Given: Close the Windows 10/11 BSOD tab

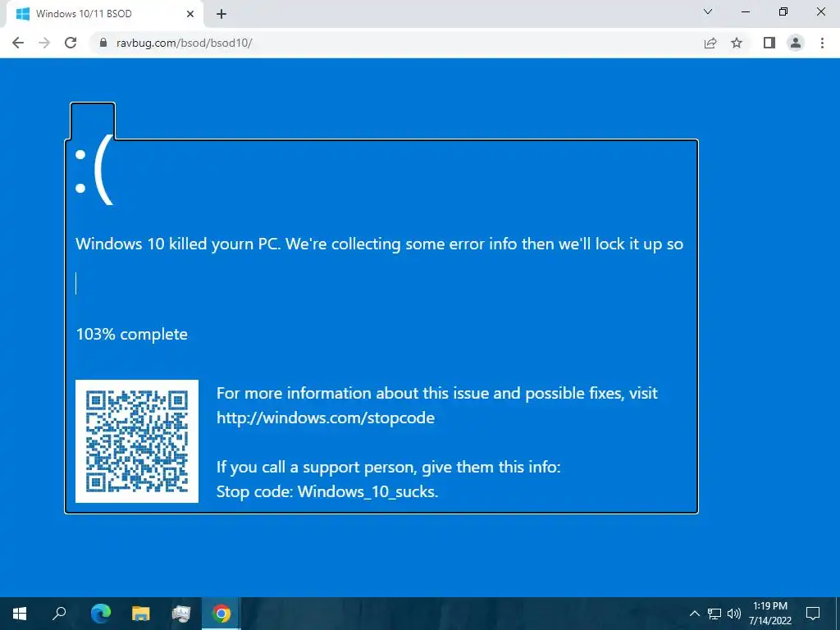Looking at the screenshot, I should coord(190,14).
